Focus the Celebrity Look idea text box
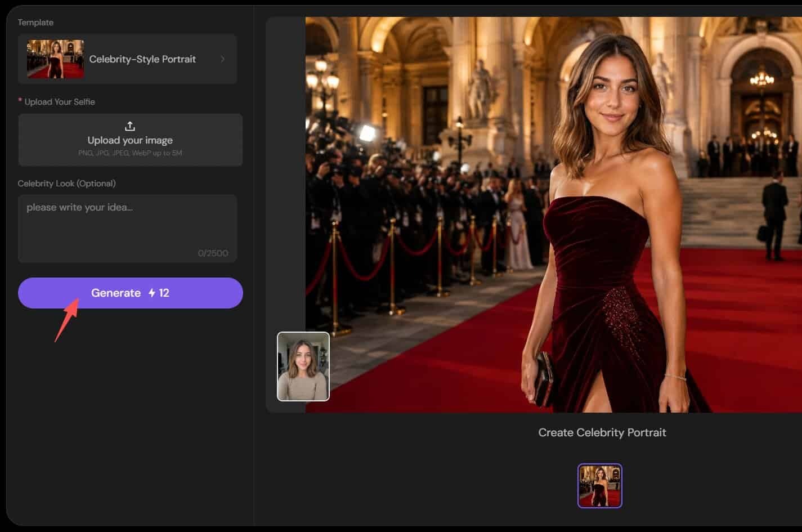This screenshot has width=802, height=532. click(127, 229)
